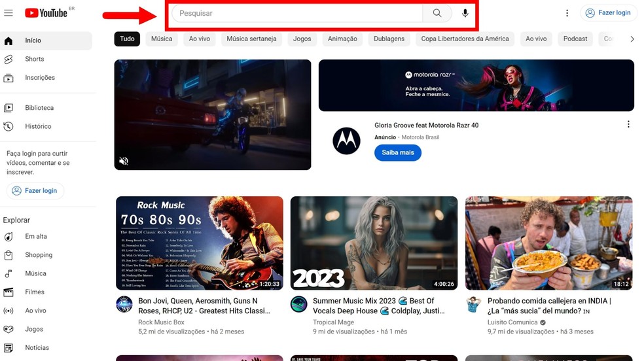
Task: Open Summer Music Mix 2023 thumbnail
Action: [x=374, y=243]
